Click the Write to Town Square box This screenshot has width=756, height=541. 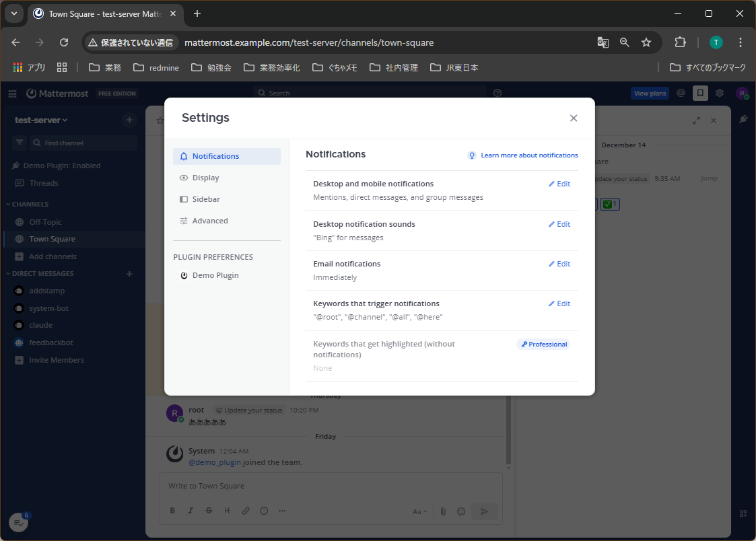pos(331,486)
